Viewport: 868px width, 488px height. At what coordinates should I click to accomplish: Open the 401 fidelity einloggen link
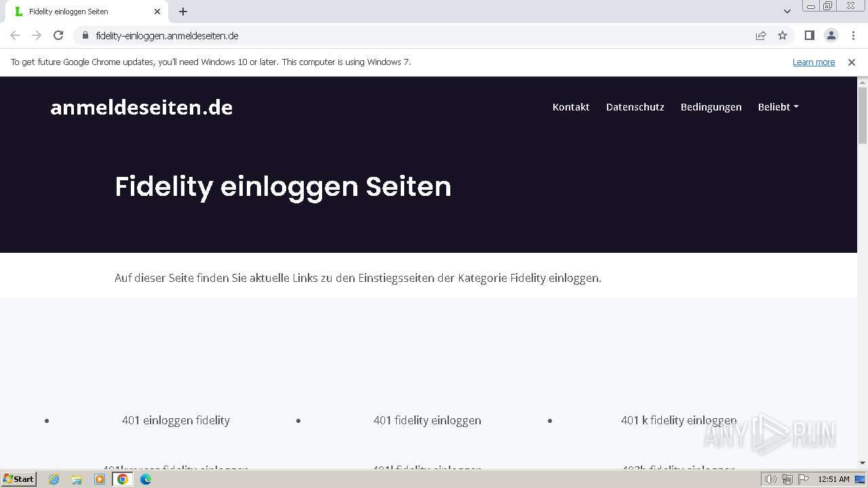click(427, 420)
